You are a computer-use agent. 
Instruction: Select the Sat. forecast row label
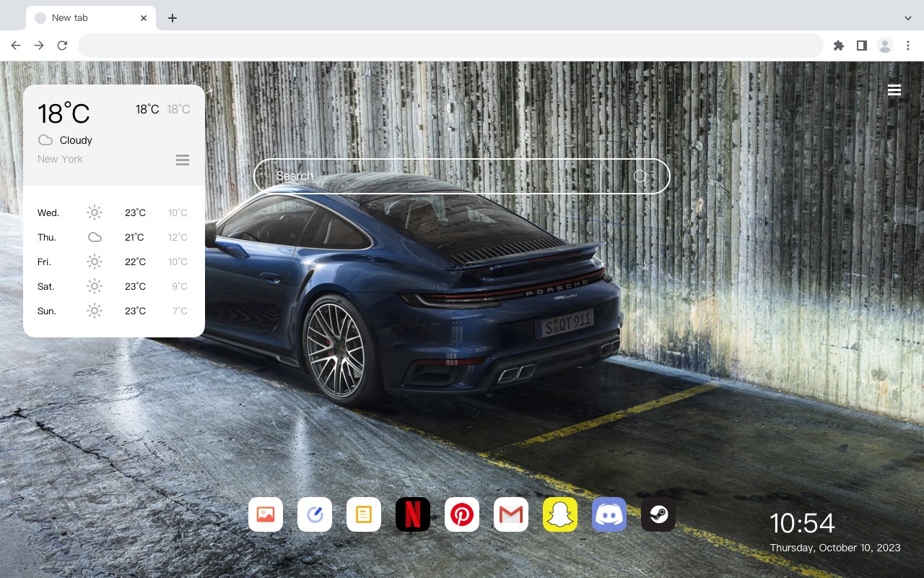pos(46,286)
